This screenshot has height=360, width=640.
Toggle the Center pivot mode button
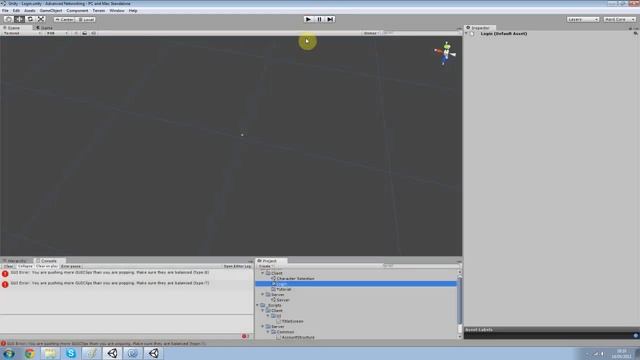click(x=64, y=19)
